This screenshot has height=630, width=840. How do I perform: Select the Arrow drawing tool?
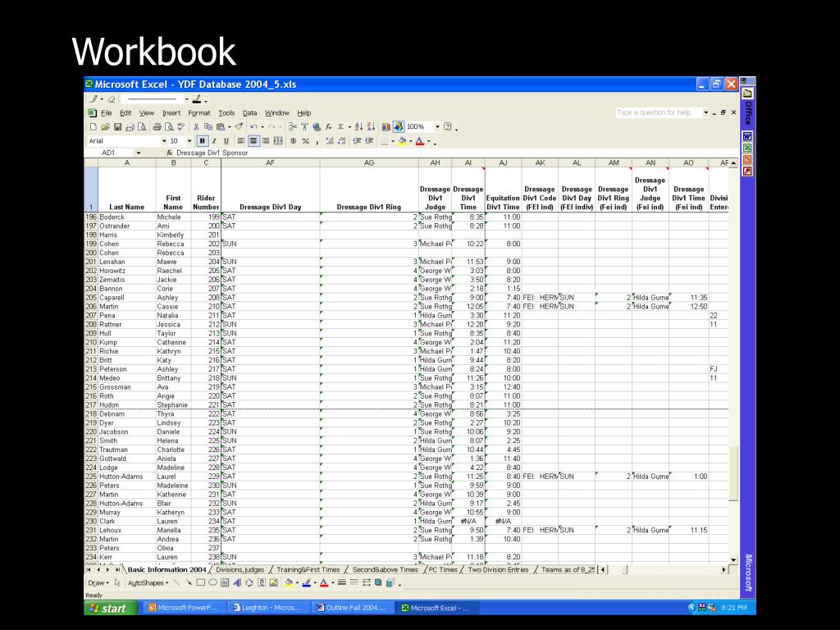(x=189, y=583)
